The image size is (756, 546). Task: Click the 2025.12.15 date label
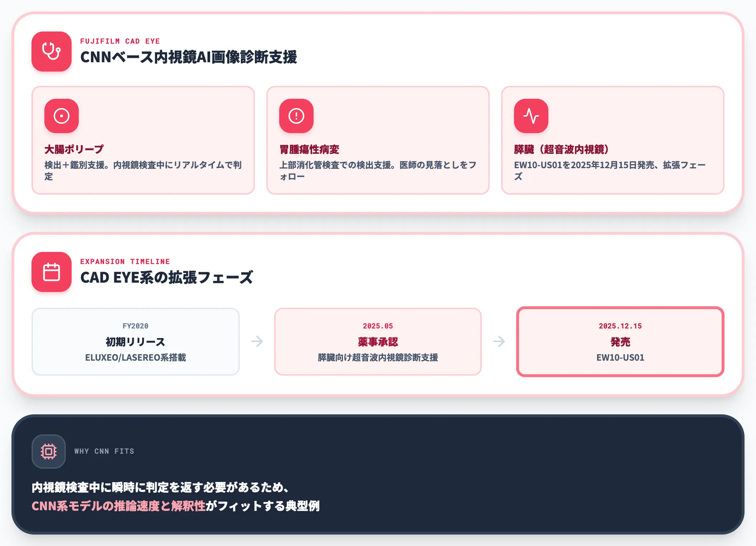click(620, 326)
